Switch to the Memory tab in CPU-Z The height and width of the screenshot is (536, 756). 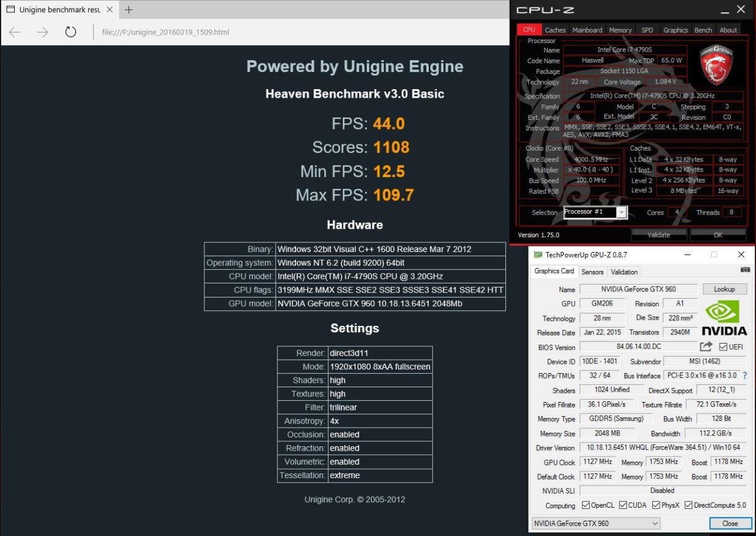[x=620, y=30]
